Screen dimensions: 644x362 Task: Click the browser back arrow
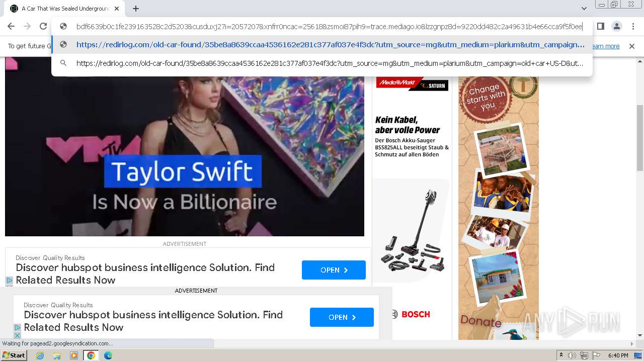point(11,26)
